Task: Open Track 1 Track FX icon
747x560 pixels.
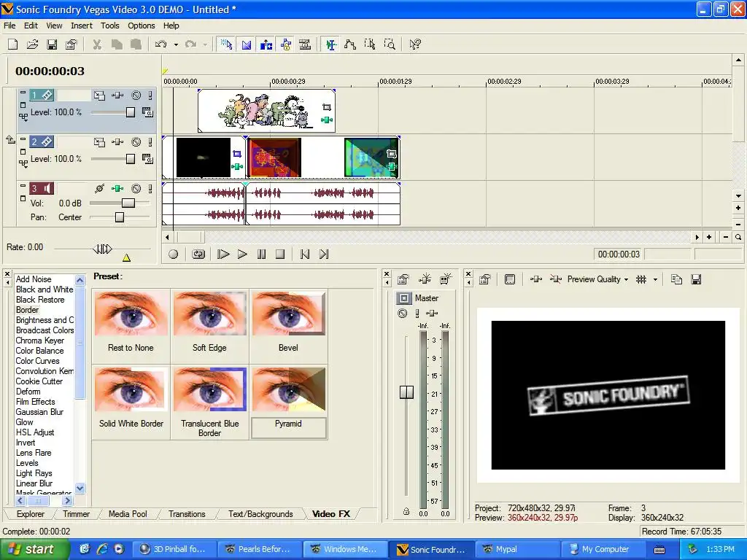Action: point(117,96)
